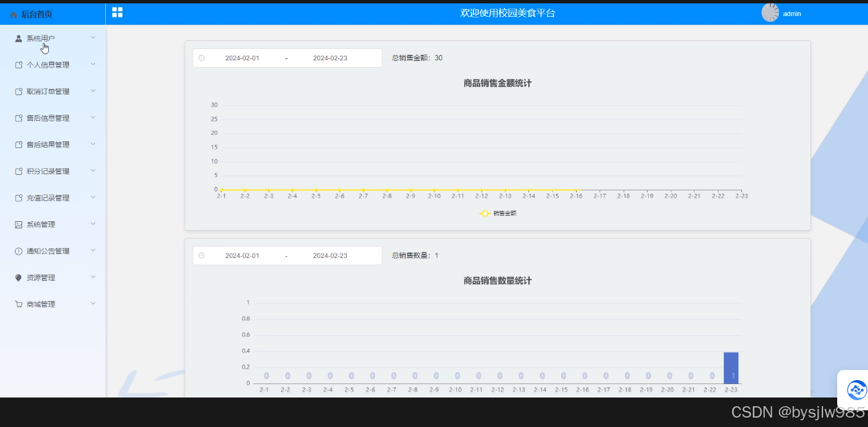The image size is (868, 427).
Task: Click the icon beside 积分记录管理
Action: tap(19, 172)
